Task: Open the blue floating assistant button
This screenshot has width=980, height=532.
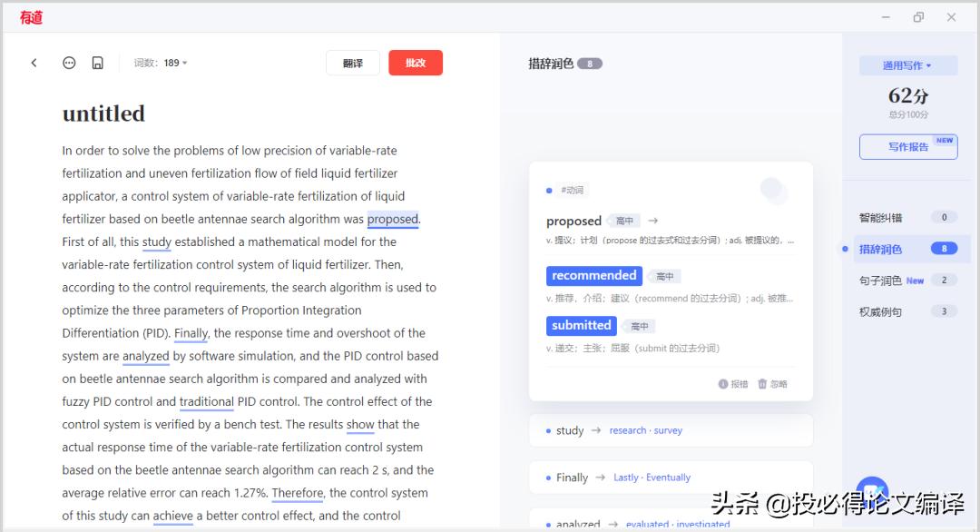Action: (x=872, y=491)
